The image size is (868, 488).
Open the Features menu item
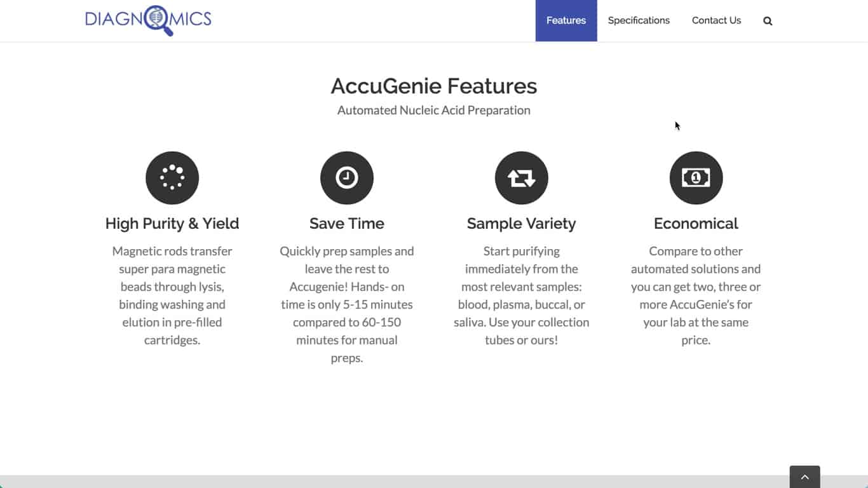pyautogui.click(x=566, y=20)
